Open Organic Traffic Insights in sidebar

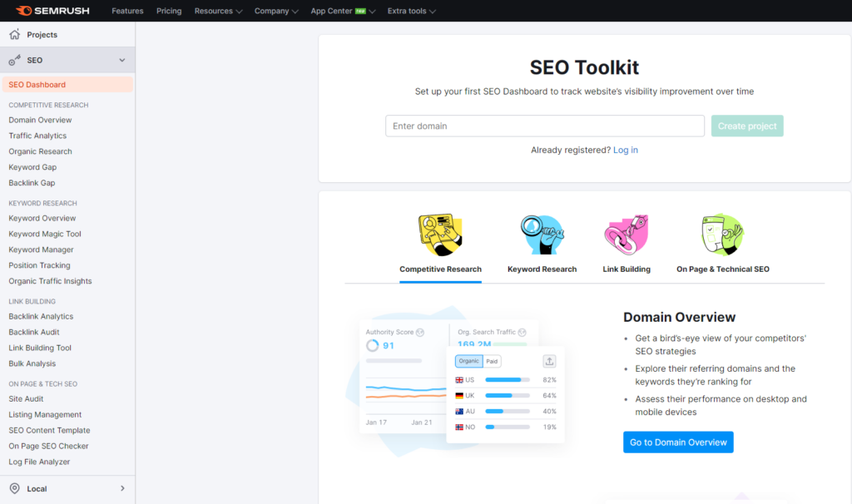tap(50, 281)
